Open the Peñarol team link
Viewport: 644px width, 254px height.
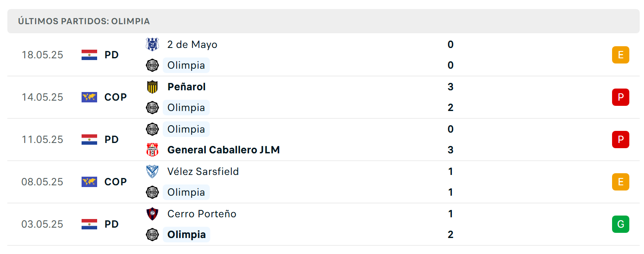click(186, 87)
